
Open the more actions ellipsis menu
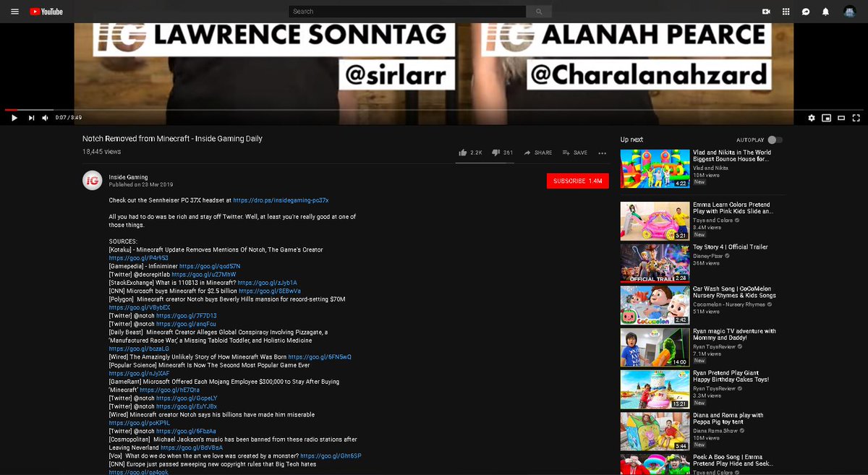pyautogui.click(x=602, y=153)
